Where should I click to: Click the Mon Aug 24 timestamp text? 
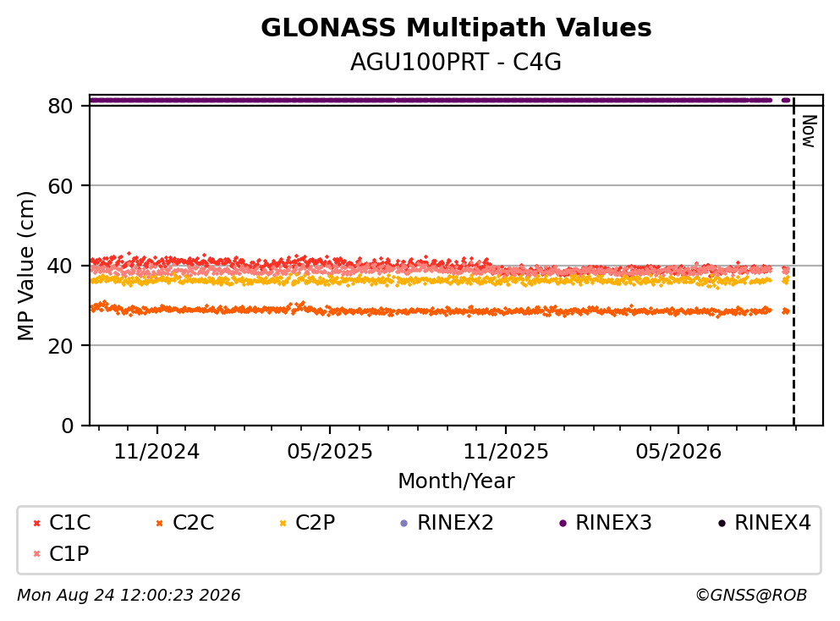pyautogui.click(x=129, y=596)
